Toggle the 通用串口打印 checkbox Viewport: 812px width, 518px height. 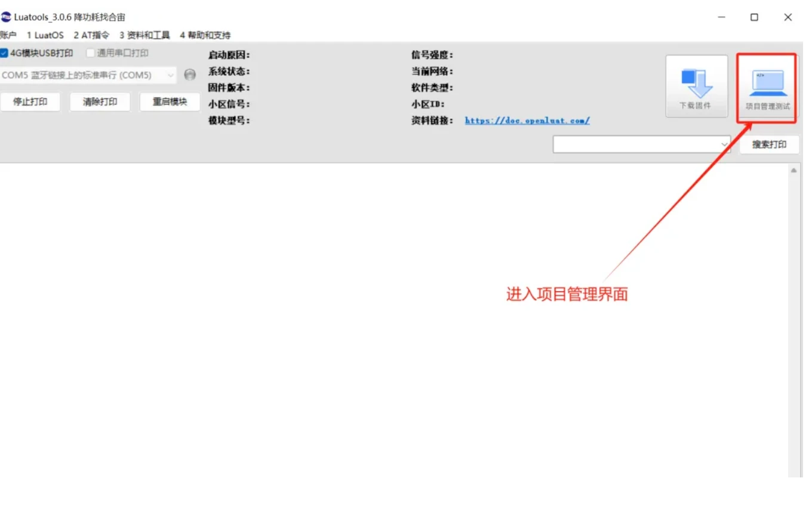click(91, 53)
